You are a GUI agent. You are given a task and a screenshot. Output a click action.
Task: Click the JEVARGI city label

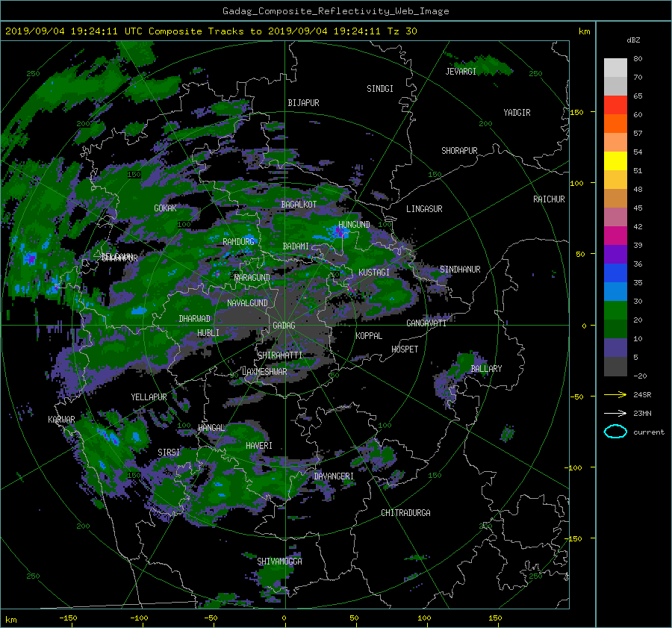[x=461, y=72]
